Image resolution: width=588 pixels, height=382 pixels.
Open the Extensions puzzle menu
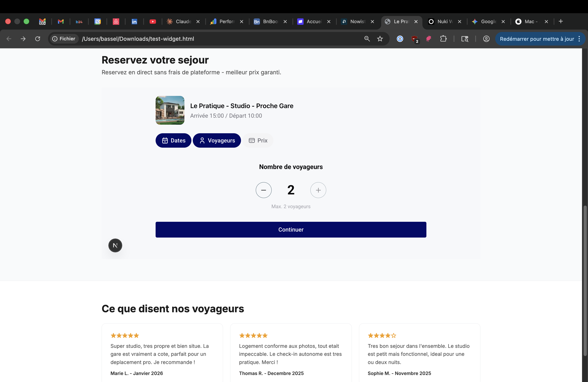click(443, 39)
